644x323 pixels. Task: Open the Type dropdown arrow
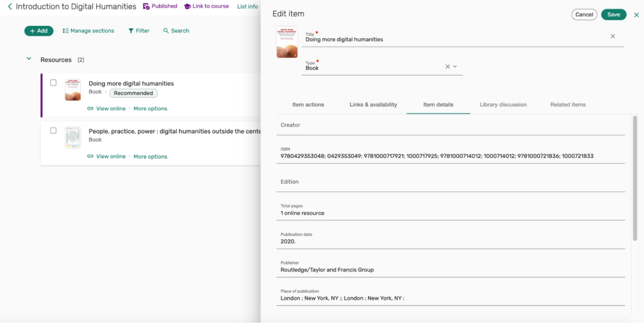click(x=455, y=66)
